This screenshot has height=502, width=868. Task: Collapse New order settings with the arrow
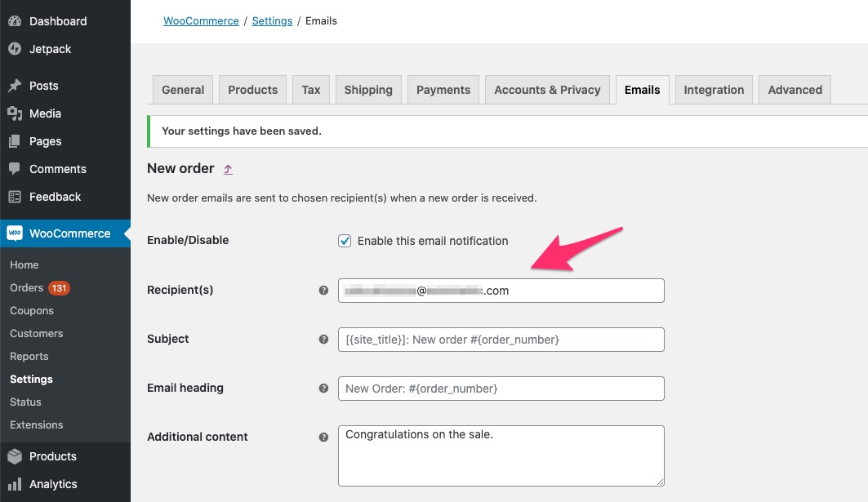pos(226,169)
